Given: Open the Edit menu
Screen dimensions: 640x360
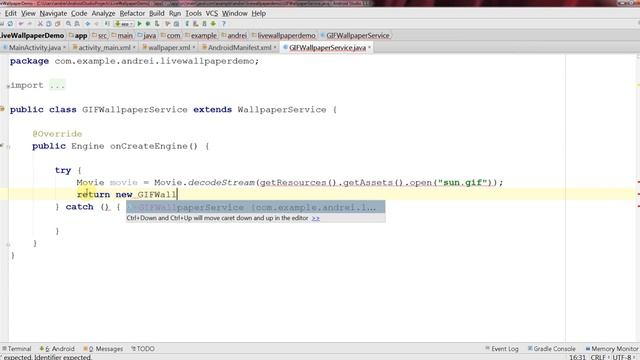Looking at the screenshot, I should pyautogui.click(x=11, y=13).
